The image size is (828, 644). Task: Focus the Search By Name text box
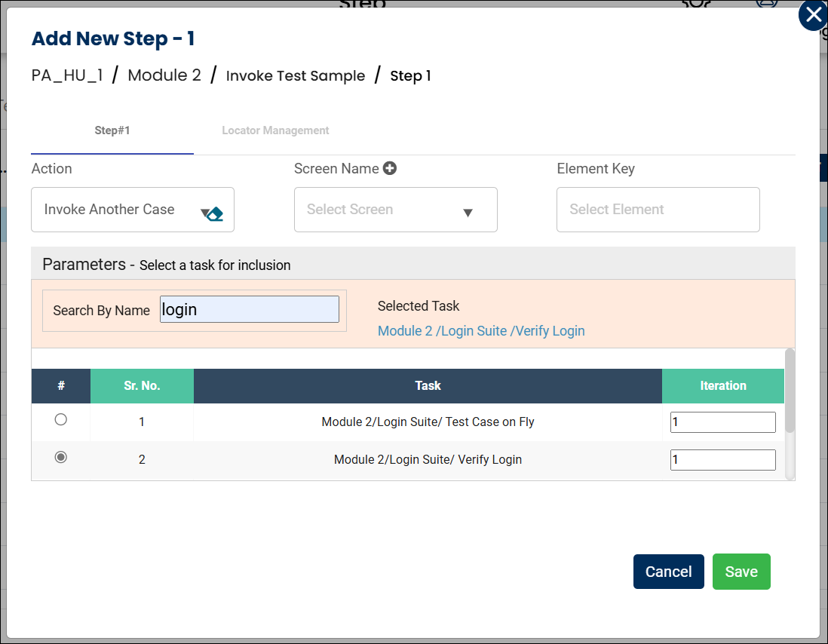point(250,309)
